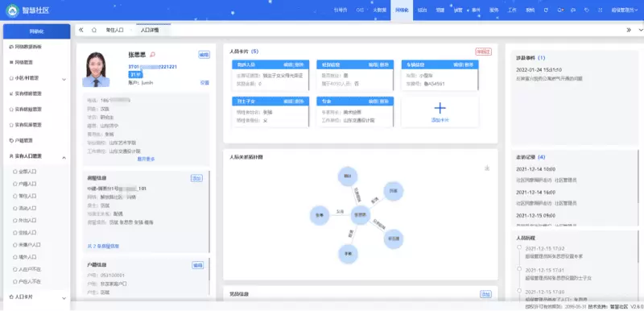Collapse the sidebar with the double-arrow icon
This screenshot has width=644, height=311.
coord(81,30)
